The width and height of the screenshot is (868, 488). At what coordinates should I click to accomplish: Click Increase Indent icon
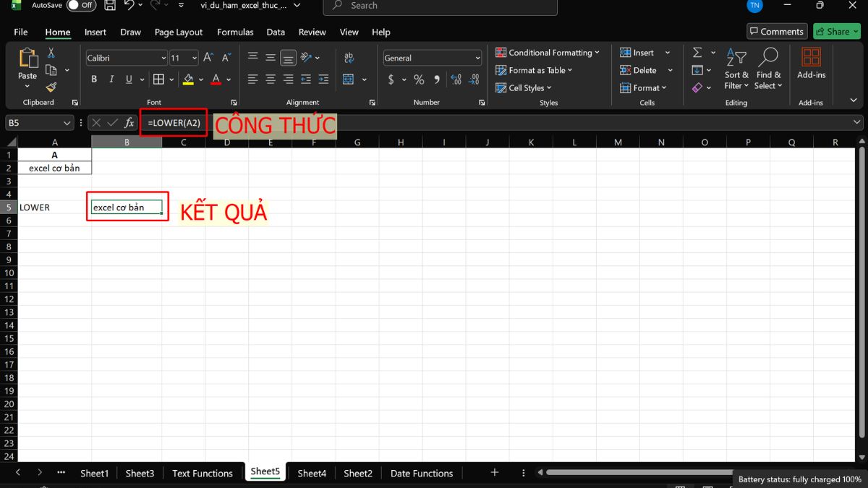(x=324, y=80)
